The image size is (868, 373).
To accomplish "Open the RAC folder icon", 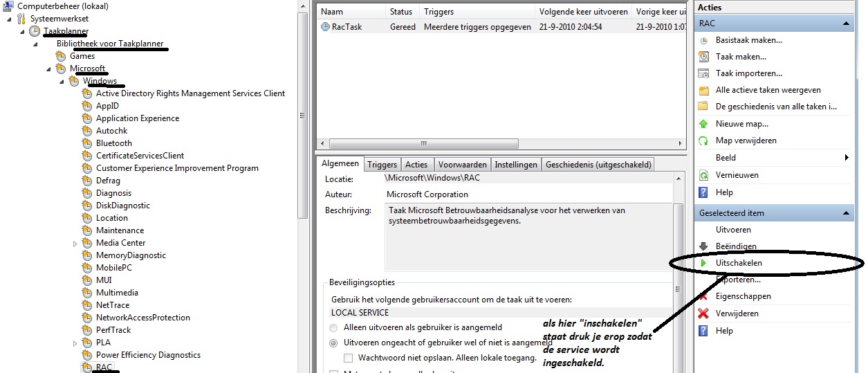I will click(x=87, y=367).
